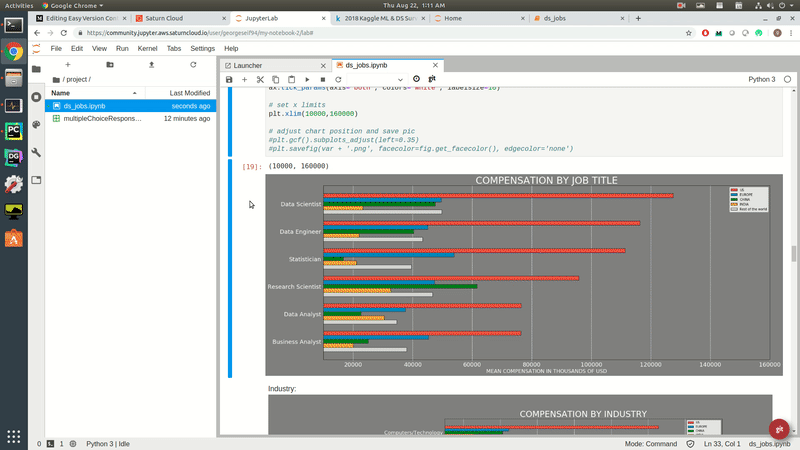Viewport: 800px width, 450px height.
Task: Open a new Chrome tab
Action: [x=638, y=18]
